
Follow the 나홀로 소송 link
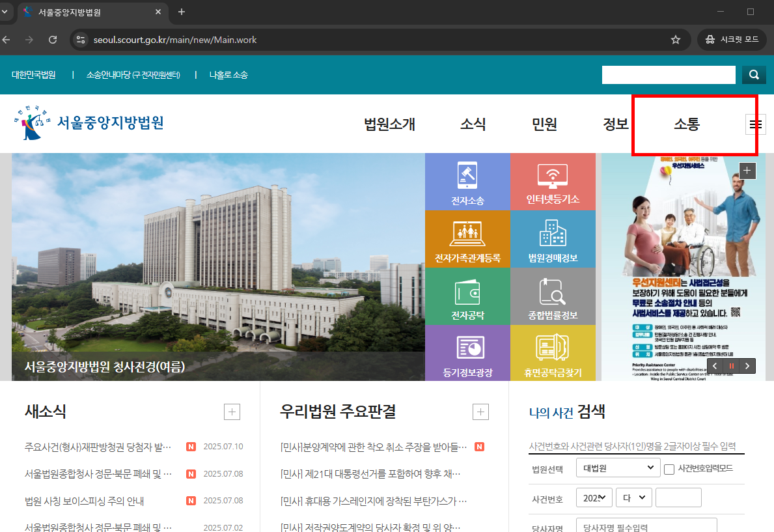(x=228, y=75)
